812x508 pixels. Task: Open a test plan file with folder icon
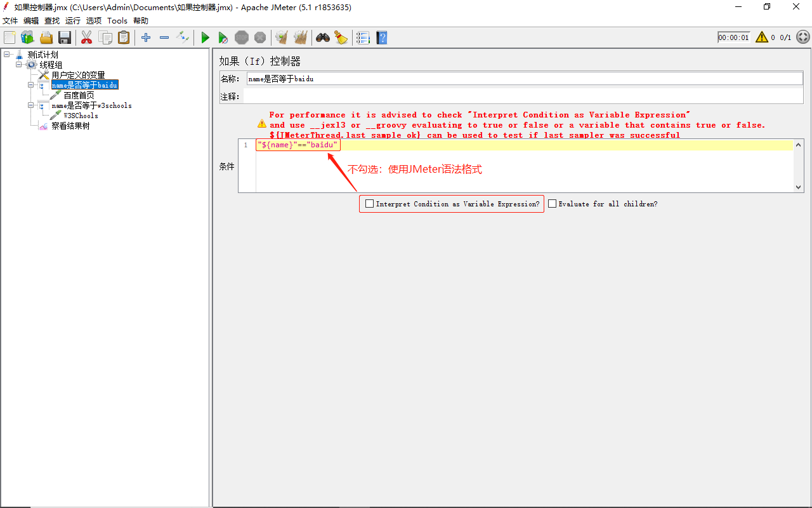(x=46, y=37)
